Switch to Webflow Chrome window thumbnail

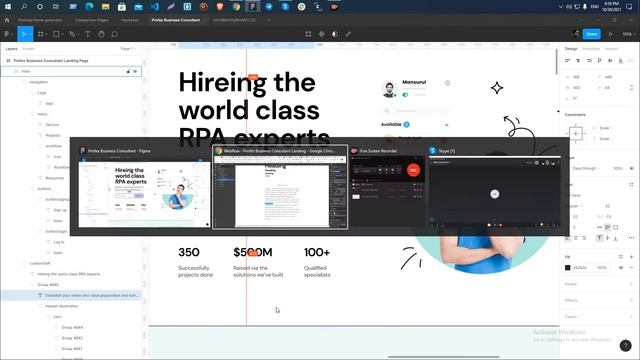click(x=280, y=187)
